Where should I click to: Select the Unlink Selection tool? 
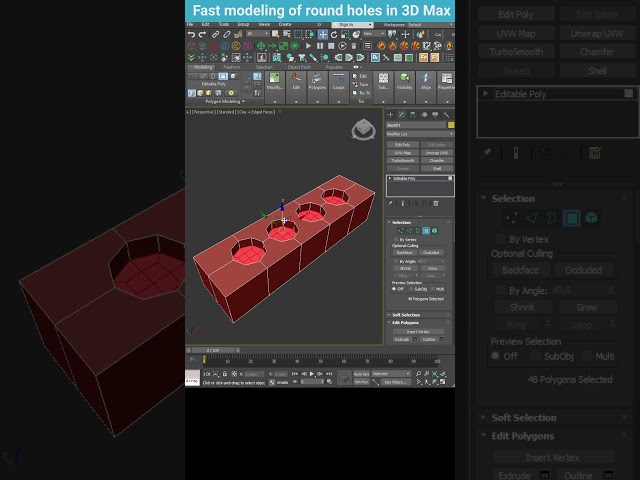(x=227, y=35)
